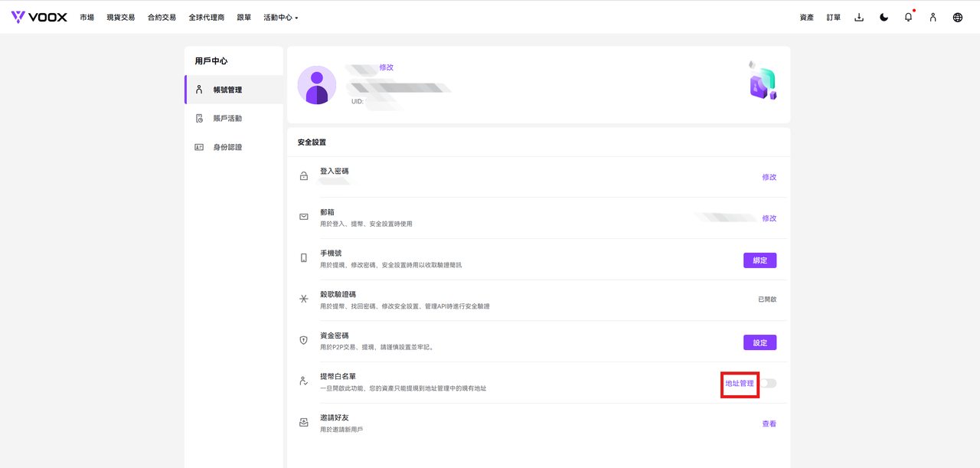This screenshot has height=468, width=980.
Task: Click 修改 for 郵箱
Action: pos(769,218)
